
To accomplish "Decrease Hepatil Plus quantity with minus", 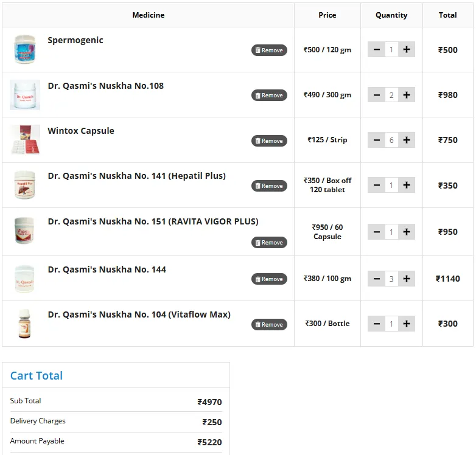I will tap(376, 185).
